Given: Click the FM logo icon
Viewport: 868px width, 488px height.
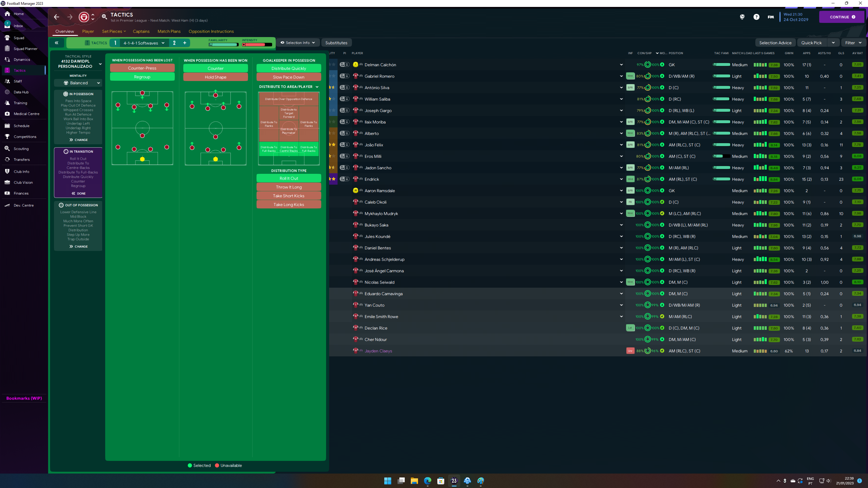Looking at the screenshot, I should click(x=771, y=17).
